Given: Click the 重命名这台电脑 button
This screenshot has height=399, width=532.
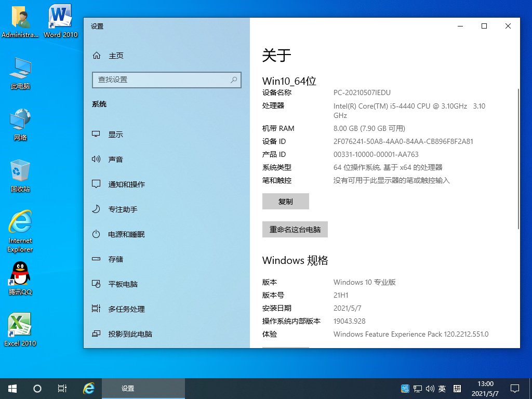Looking at the screenshot, I should coord(295,229).
